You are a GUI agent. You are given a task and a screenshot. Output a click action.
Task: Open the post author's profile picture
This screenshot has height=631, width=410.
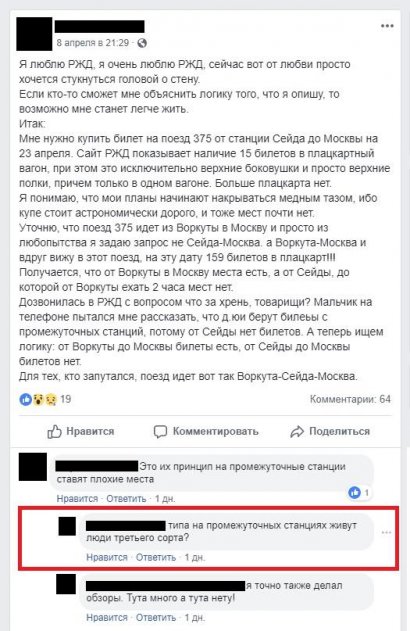[34, 34]
